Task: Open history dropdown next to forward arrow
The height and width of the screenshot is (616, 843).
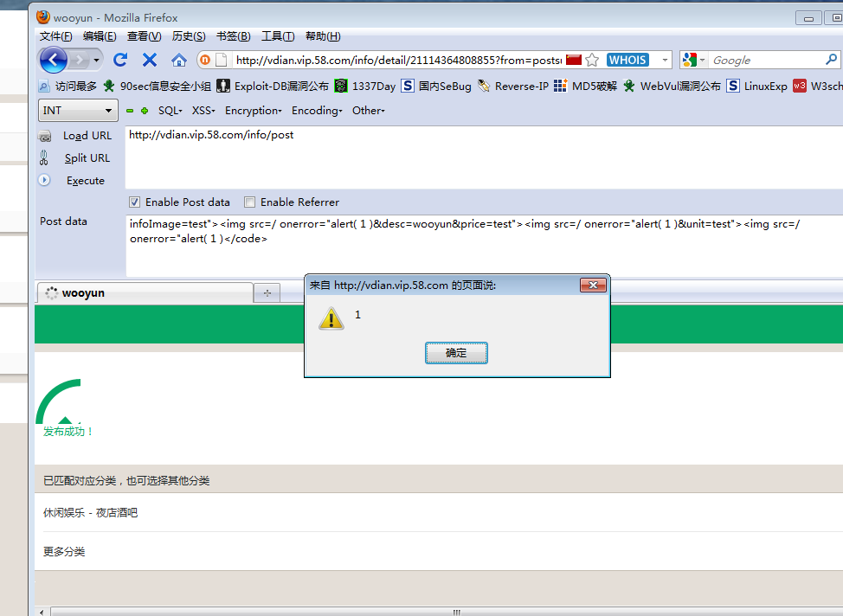Action: pyautogui.click(x=96, y=61)
